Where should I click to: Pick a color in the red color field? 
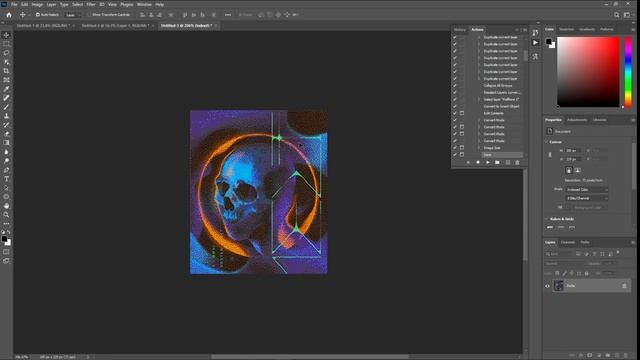click(588, 72)
